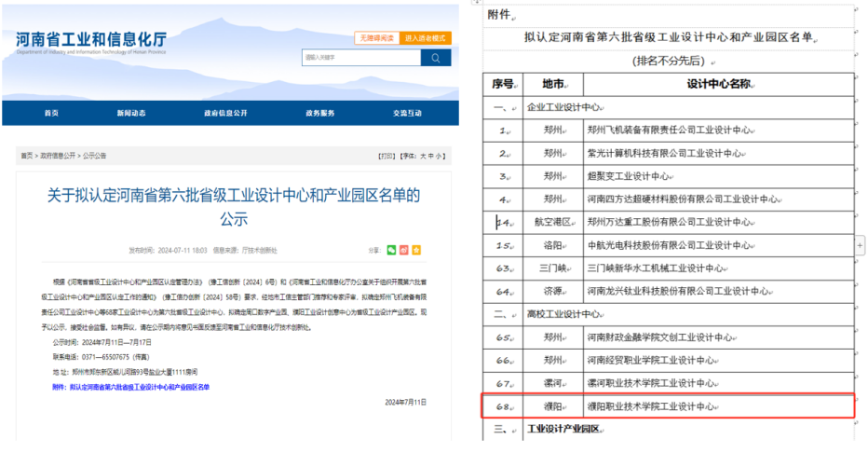
Task: Click the 进入游客模式 button
Action: click(425, 38)
